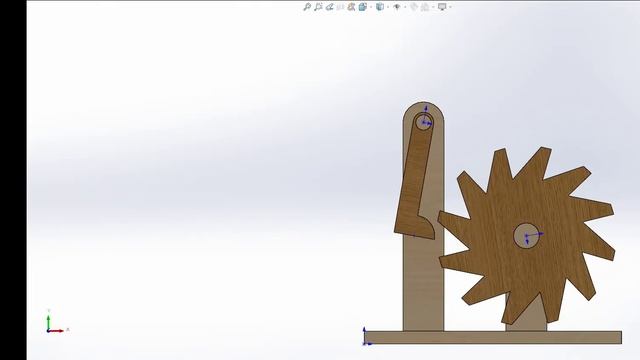The height and width of the screenshot is (360, 640).
Task: Open the View Settings monitor icon
Action: click(x=442, y=7)
